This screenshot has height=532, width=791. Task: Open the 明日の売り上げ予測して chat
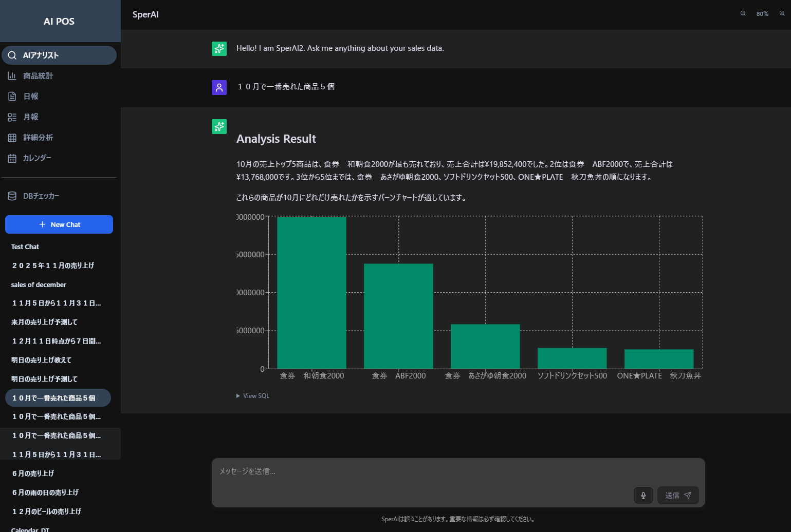[58, 379]
